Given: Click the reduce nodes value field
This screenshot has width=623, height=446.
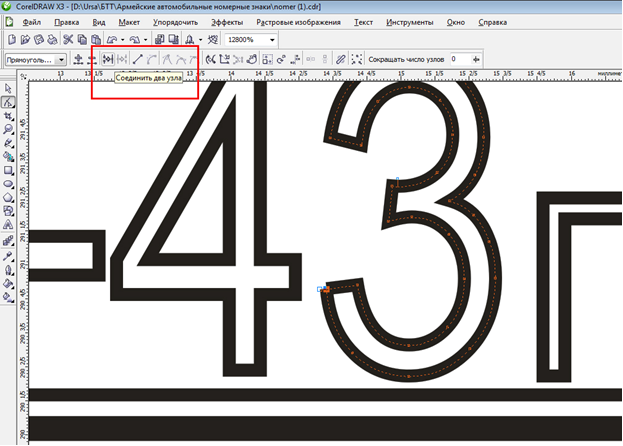Looking at the screenshot, I should pyautogui.click(x=460, y=60).
